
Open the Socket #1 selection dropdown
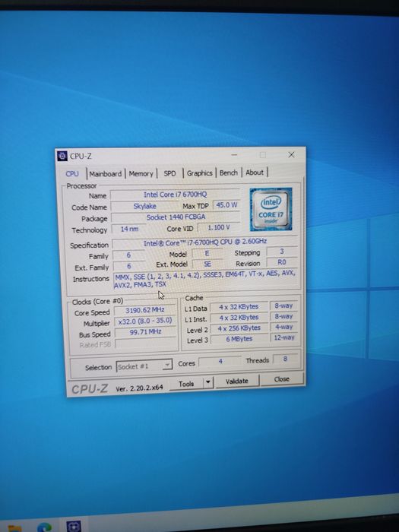pos(144,366)
